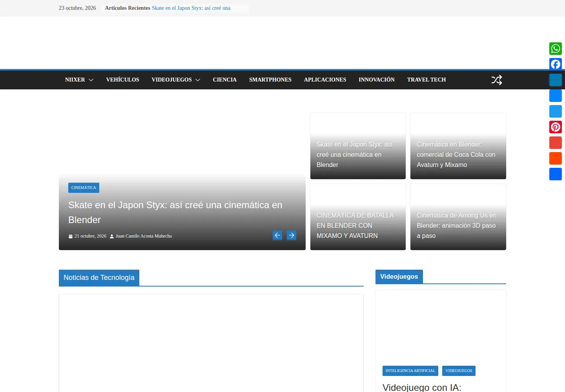Open the Coca Cola Blender commercial card
This screenshot has width=565, height=392.
coord(456,154)
